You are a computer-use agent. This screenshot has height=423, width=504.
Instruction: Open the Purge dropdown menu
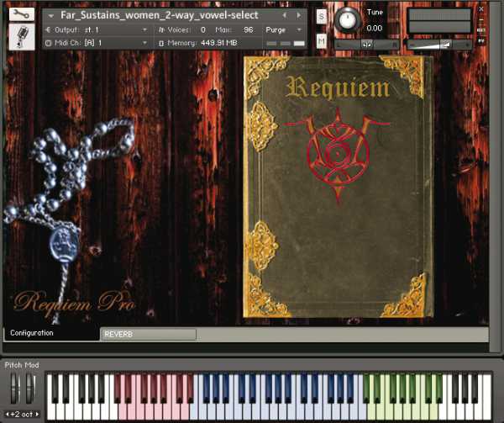300,30
